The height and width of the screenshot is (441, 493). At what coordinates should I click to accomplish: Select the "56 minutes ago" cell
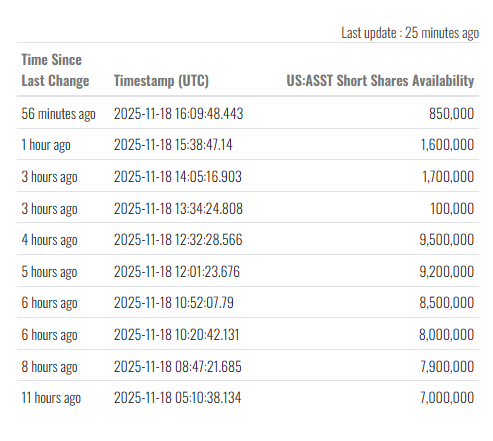pyautogui.click(x=58, y=114)
